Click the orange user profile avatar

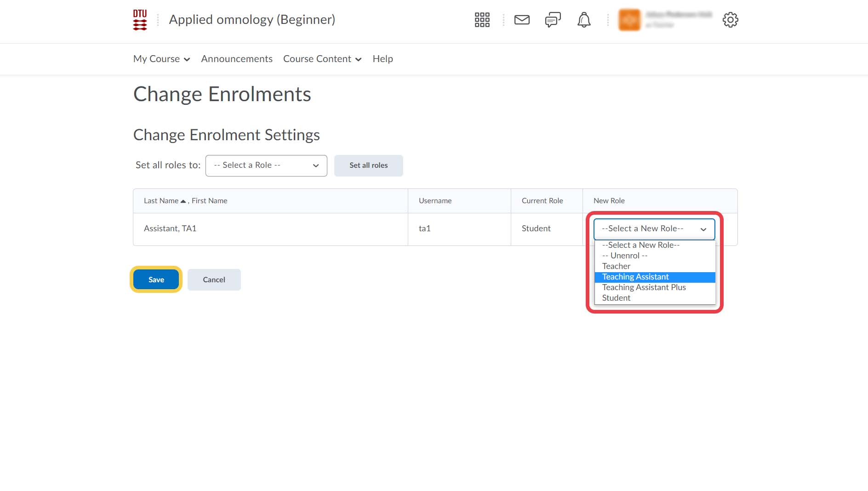pyautogui.click(x=629, y=20)
